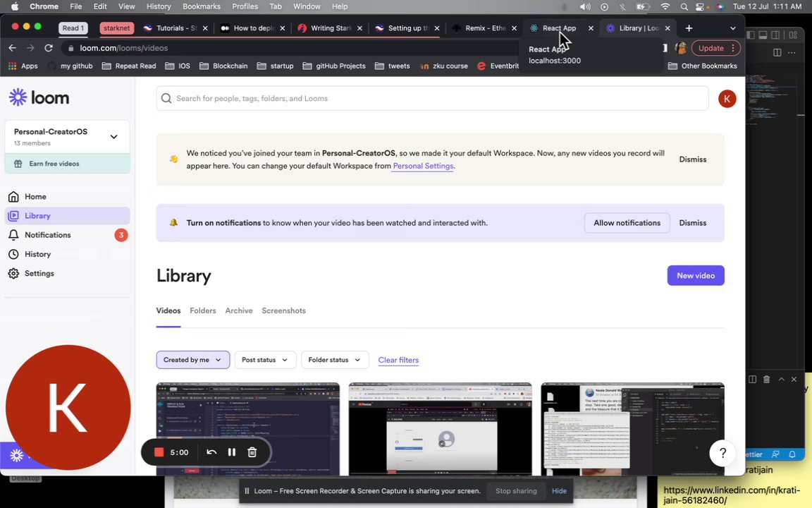Open the gitHub Projects bookmarks folder
The width and height of the screenshot is (812, 508).
(334, 66)
